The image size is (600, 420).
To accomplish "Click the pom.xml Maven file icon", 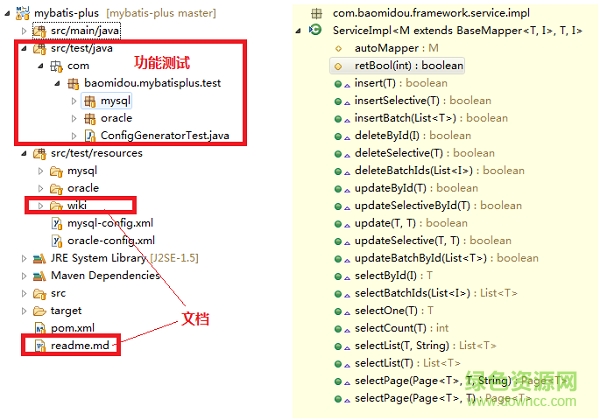I will pyautogui.click(x=40, y=328).
